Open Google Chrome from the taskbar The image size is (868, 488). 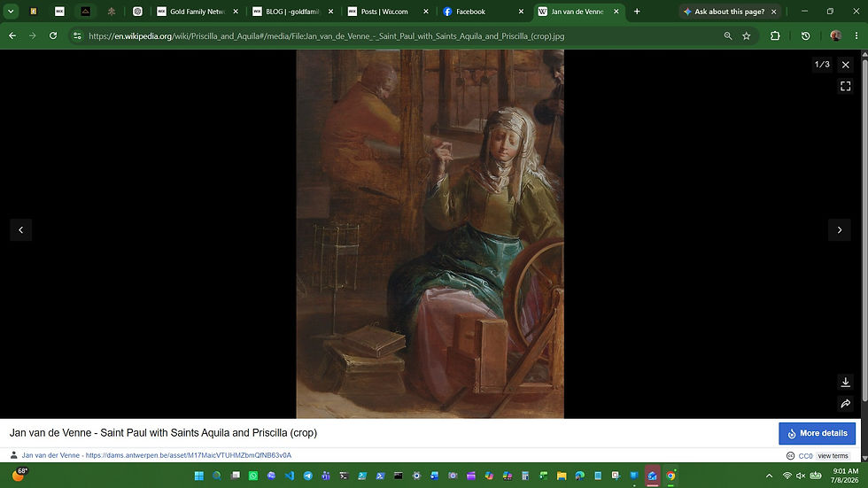(670, 476)
